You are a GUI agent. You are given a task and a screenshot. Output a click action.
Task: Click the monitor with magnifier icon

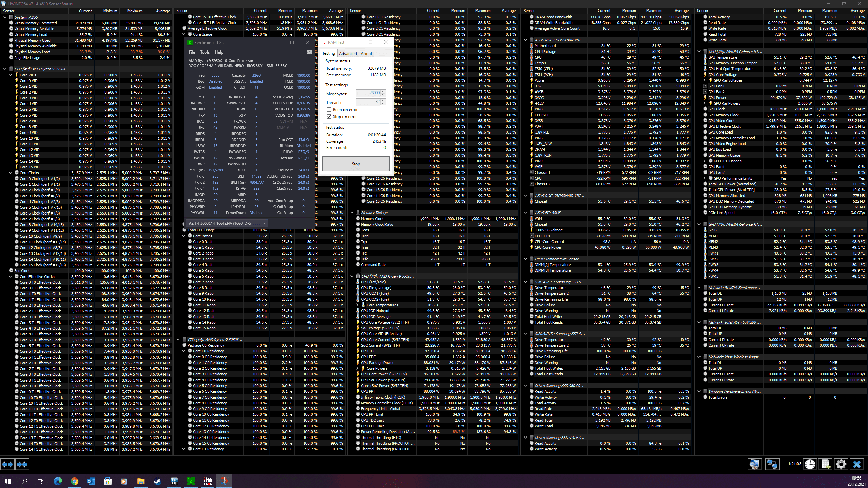pyautogui.click(x=754, y=464)
